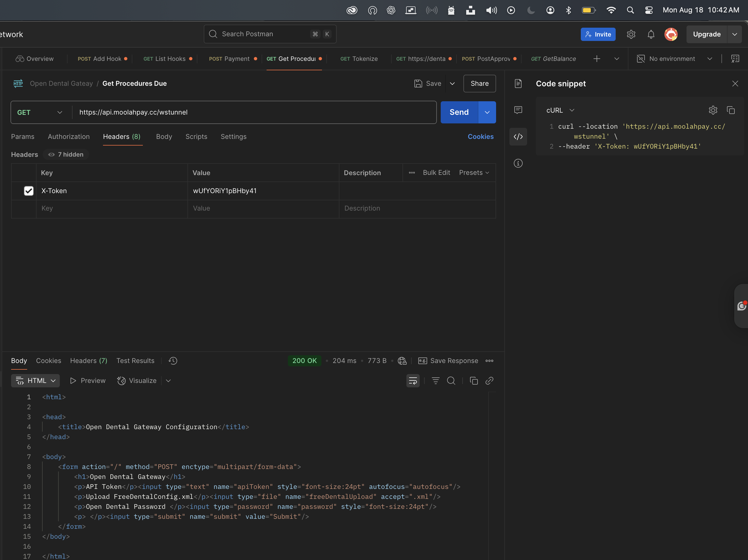This screenshot has width=748, height=560.
Task: Open No environment selector
Action: [x=675, y=58]
